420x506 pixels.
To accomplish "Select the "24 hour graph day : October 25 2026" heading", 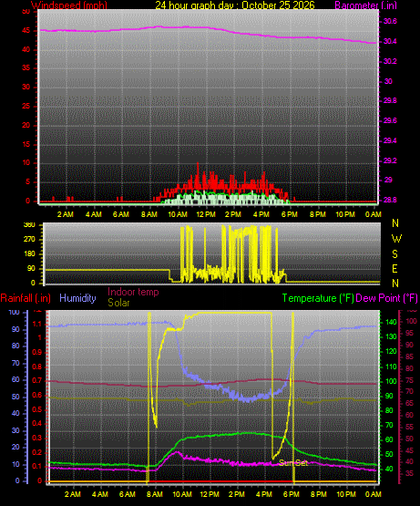I will 235,5.
